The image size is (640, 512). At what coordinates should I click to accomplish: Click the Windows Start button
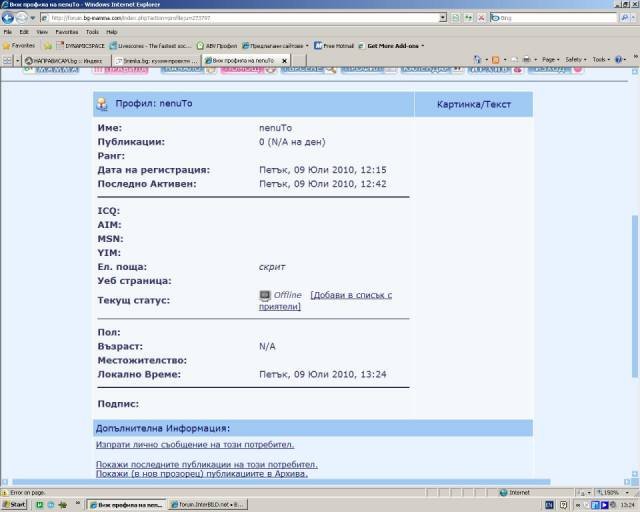(14, 505)
